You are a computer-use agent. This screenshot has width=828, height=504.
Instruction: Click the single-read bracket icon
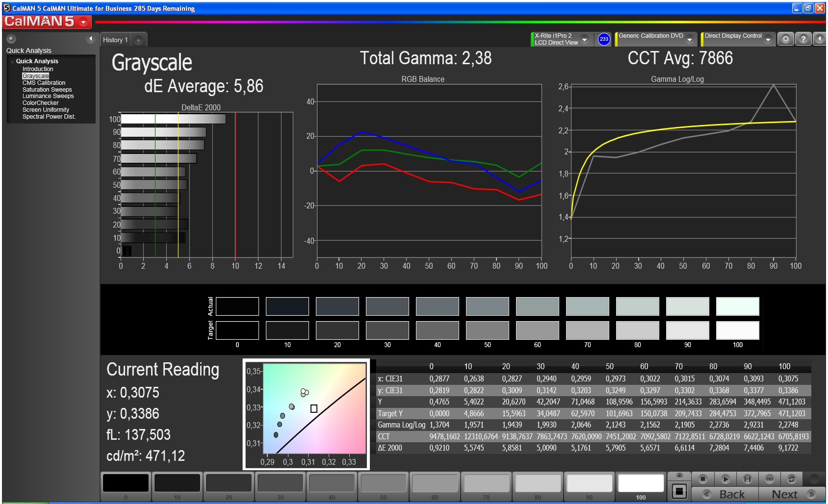(x=747, y=479)
